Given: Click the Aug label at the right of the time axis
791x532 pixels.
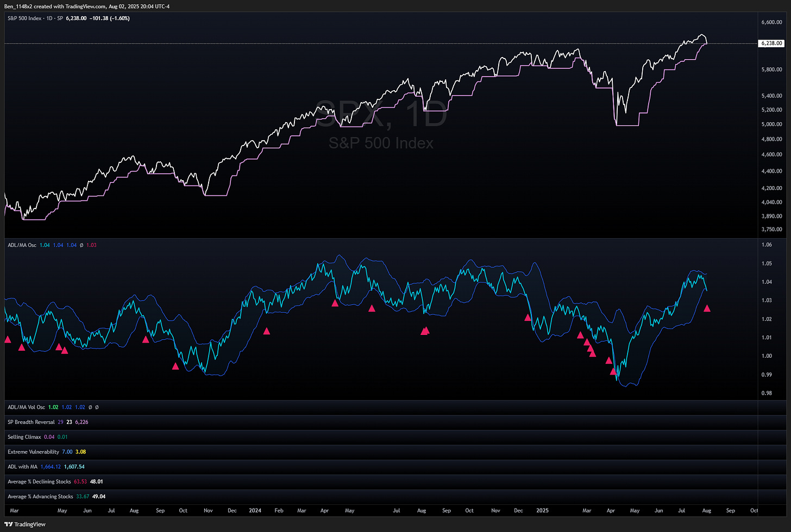Looking at the screenshot, I should [x=706, y=511].
